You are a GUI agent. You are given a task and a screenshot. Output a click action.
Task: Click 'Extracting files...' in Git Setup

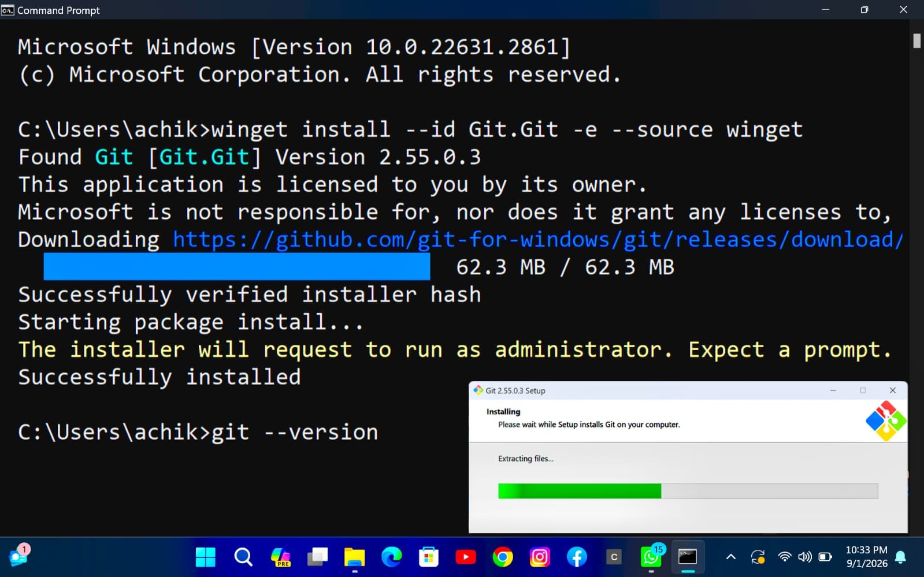point(526,459)
